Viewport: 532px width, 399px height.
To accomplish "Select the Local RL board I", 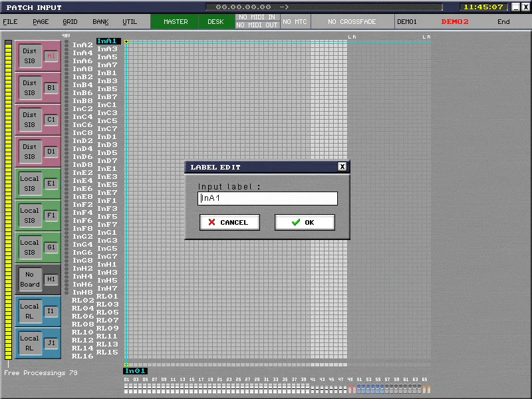I will coord(29,311).
